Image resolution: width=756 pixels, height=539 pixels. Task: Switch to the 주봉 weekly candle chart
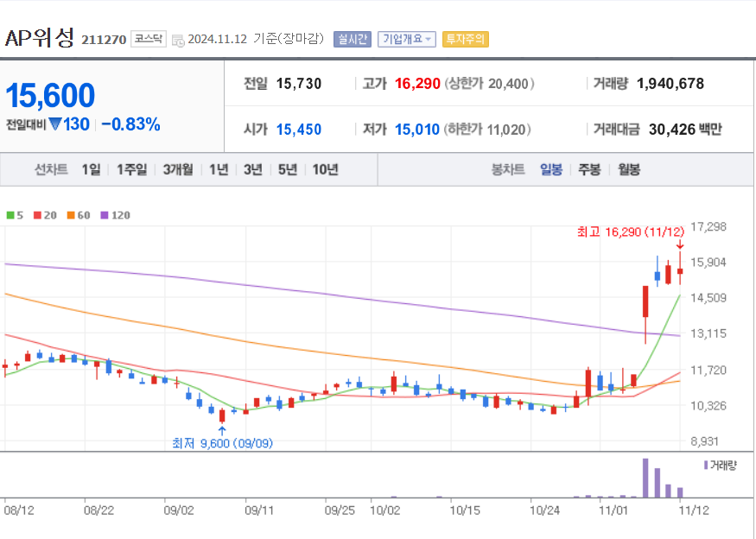(590, 169)
